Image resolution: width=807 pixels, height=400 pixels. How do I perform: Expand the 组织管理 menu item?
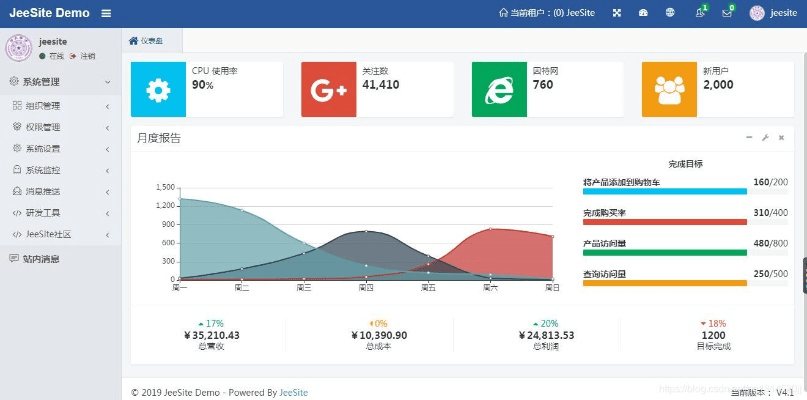[x=58, y=105]
